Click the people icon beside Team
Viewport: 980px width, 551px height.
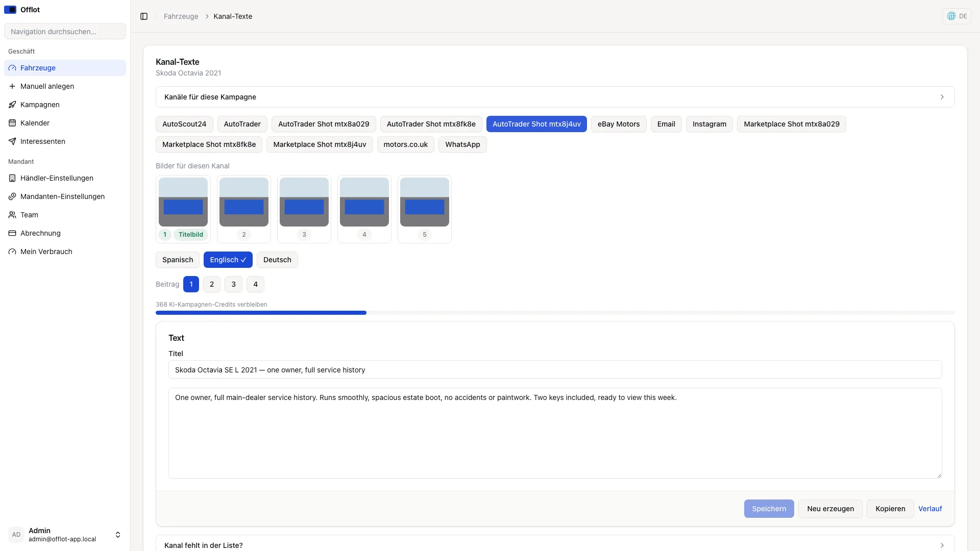tap(12, 215)
